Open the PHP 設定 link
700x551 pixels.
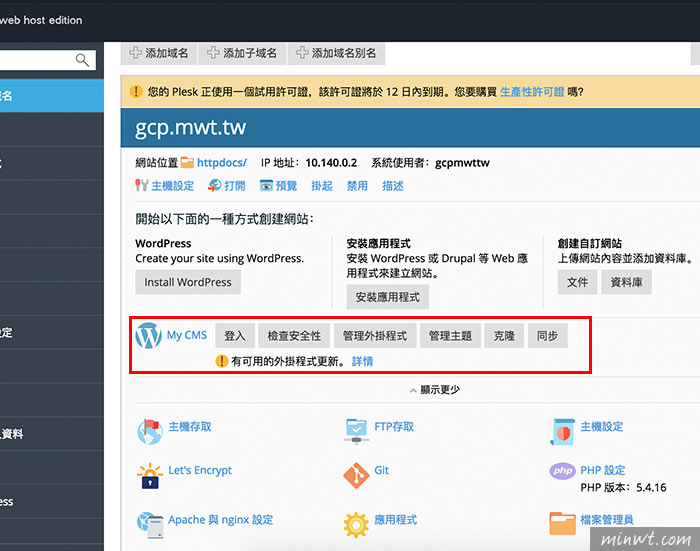[x=603, y=470]
